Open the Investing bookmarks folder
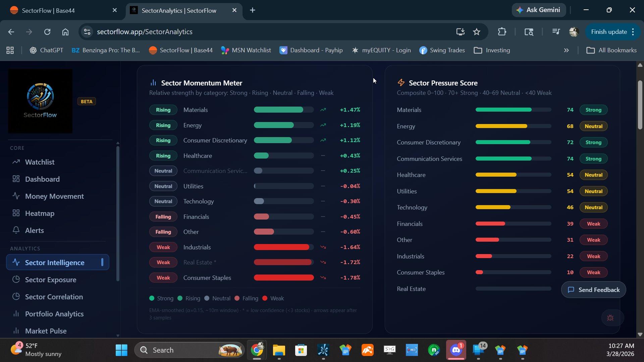The image size is (644, 362). click(x=492, y=50)
